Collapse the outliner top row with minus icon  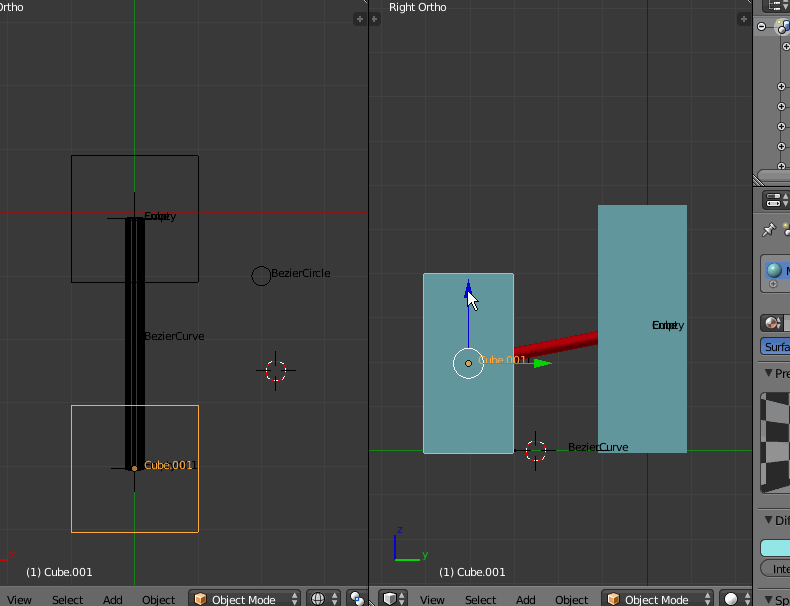[x=762, y=26]
